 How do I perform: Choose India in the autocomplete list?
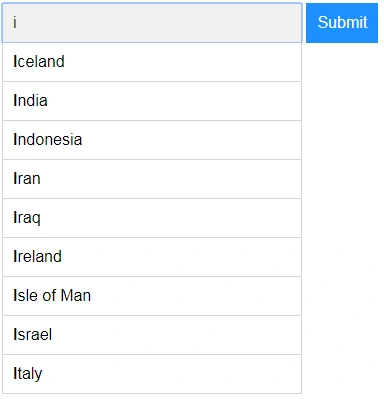click(152, 101)
